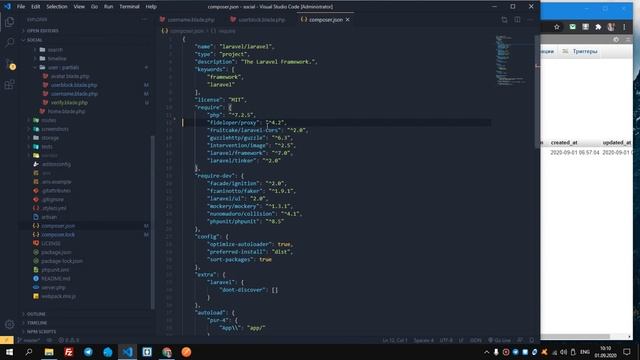Close the composer.json editor tab
Viewport: 640px width, 360px height.
click(x=348, y=20)
